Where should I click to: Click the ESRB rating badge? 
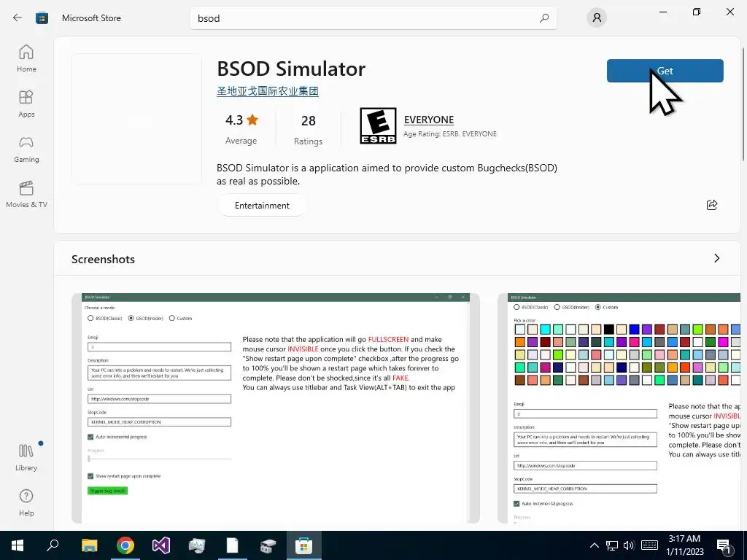click(x=378, y=125)
